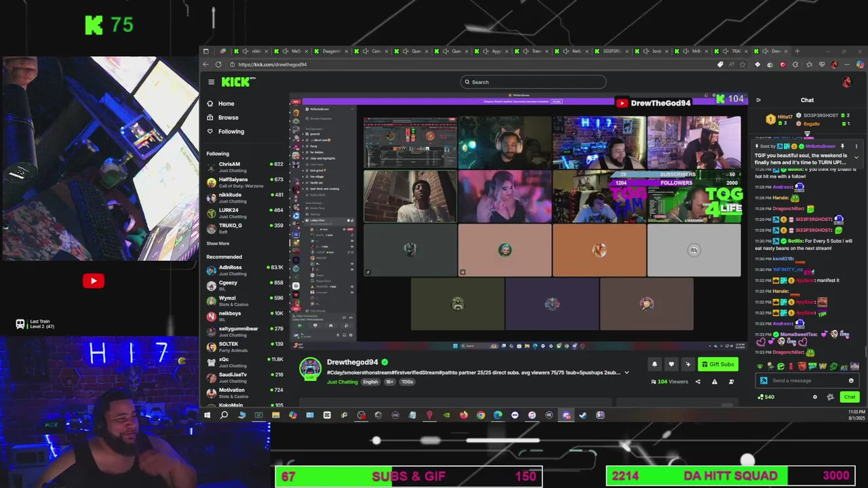Click the pin icon on pinned message
This screenshot has height=488, width=868.
coord(843,146)
